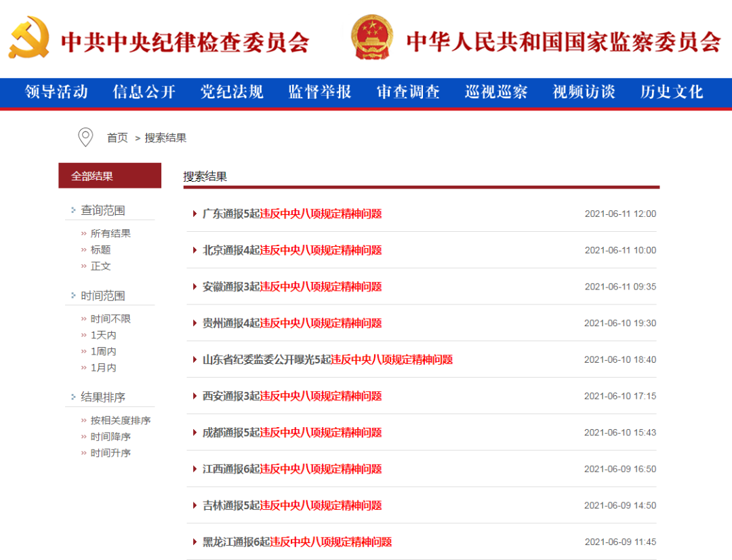The height and width of the screenshot is (560, 732).
Task: Filter results by 1周内 time range
Action: tap(103, 351)
